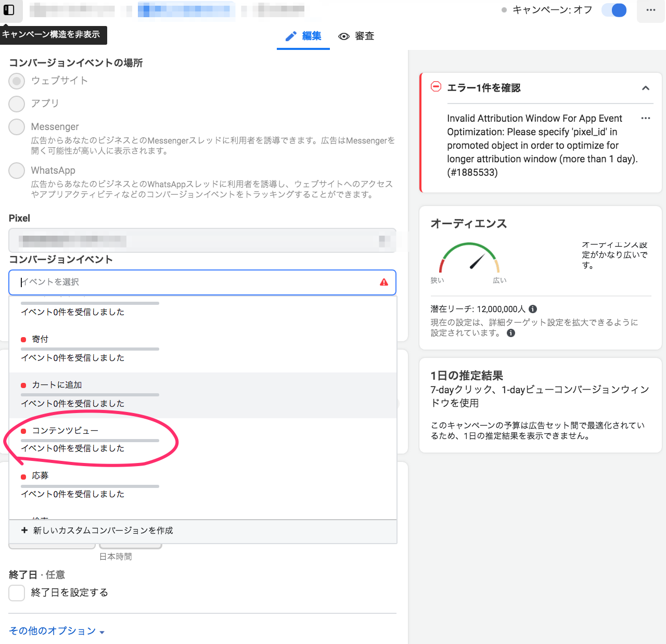The image size is (666, 644).
Task: Click the Invalid Attribution Window error text
Action: tap(543, 145)
